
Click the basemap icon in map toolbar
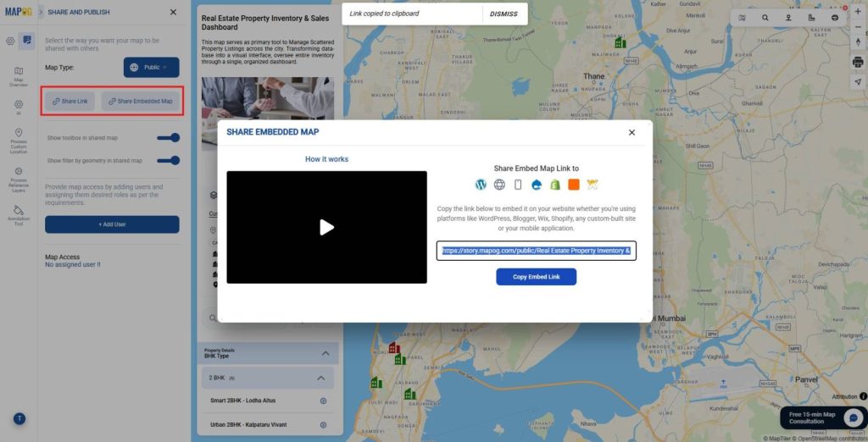click(x=742, y=18)
